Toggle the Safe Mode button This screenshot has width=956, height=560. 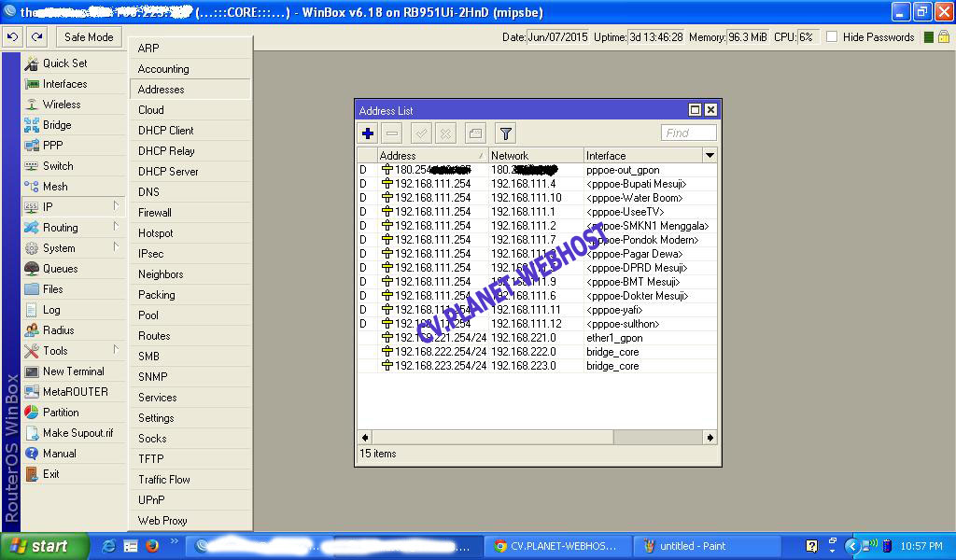89,37
